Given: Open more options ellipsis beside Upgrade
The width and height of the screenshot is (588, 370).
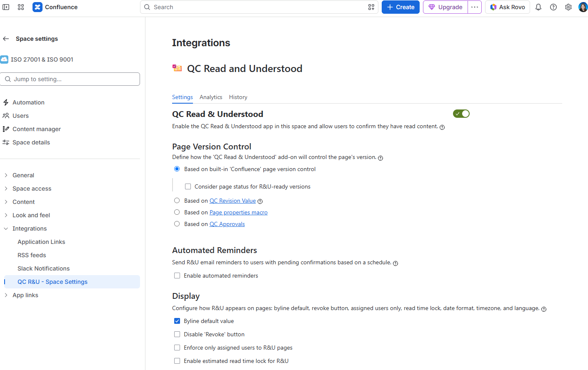Looking at the screenshot, I should click(475, 7).
